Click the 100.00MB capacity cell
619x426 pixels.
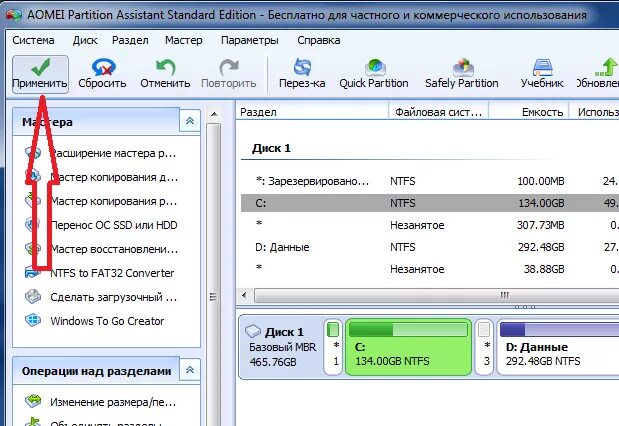(x=541, y=181)
